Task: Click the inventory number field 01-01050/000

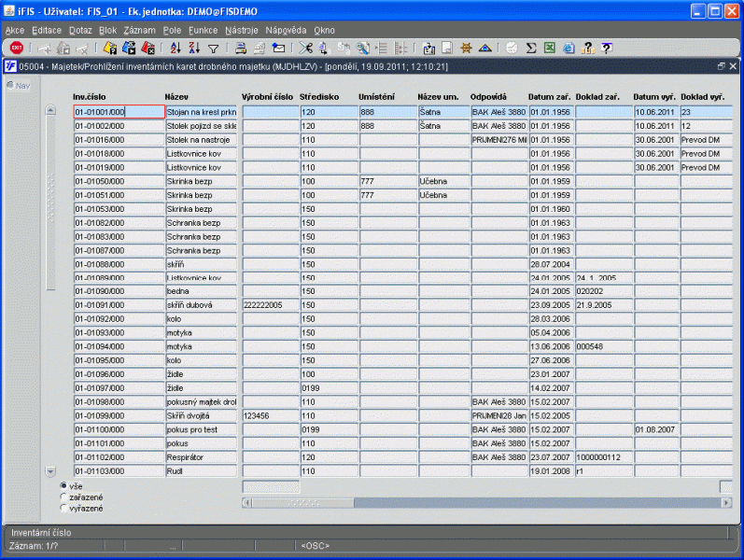Action: (x=119, y=182)
